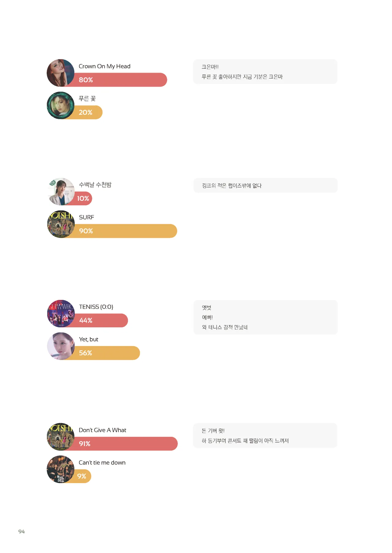Click the red 44% result bar

(104, 321)
